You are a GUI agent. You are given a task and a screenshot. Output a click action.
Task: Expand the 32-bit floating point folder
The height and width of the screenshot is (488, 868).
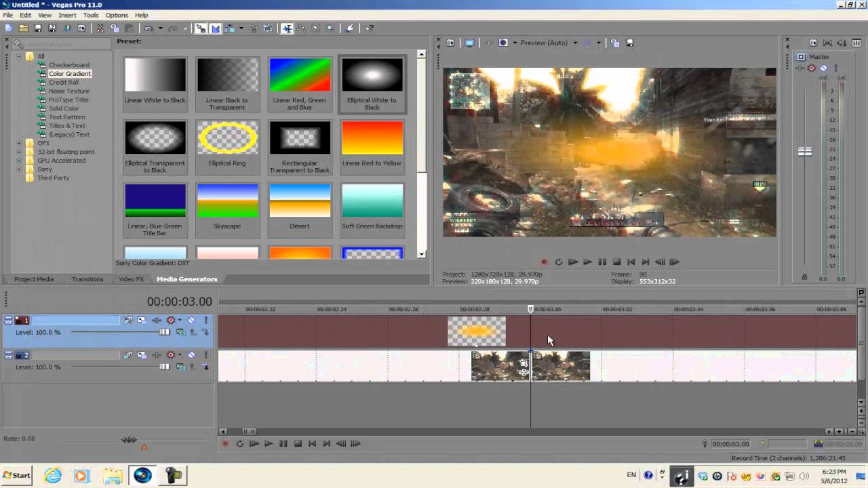[x=18, y=152]
